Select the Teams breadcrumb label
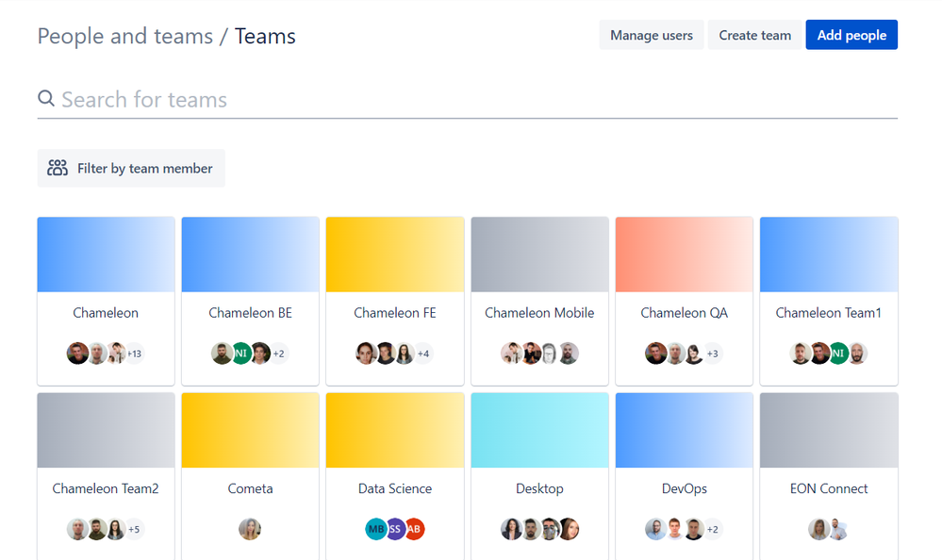This screenshot has height=560, width=942. pos(265,36)
